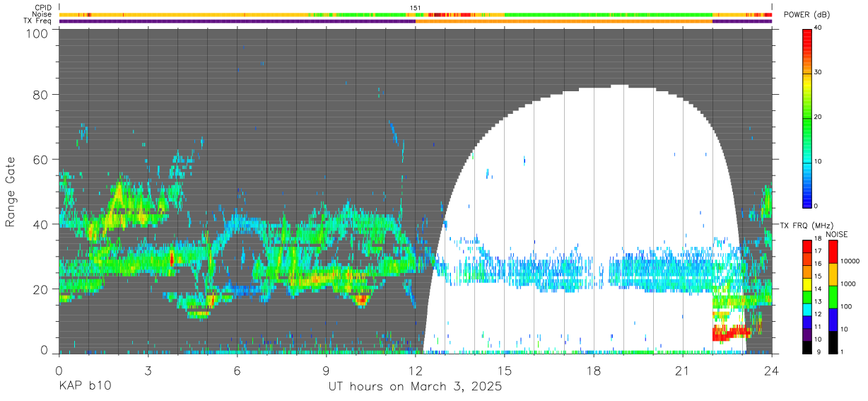Click the 18 hour tick label
The width and height of the screenshot is (868, 401).
[593, 371]
